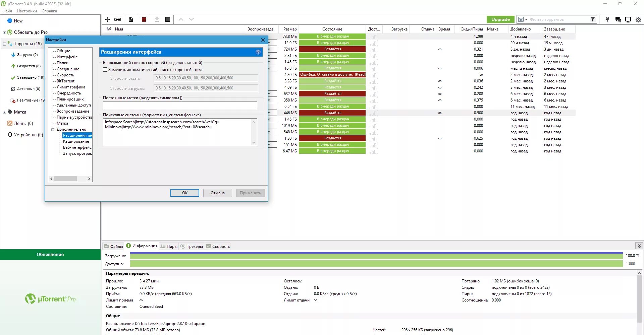Viewport: 644px width, 335px height.
Task: Click the RSS Feeds icon in sidebar
Action: (x=10, y=123)
